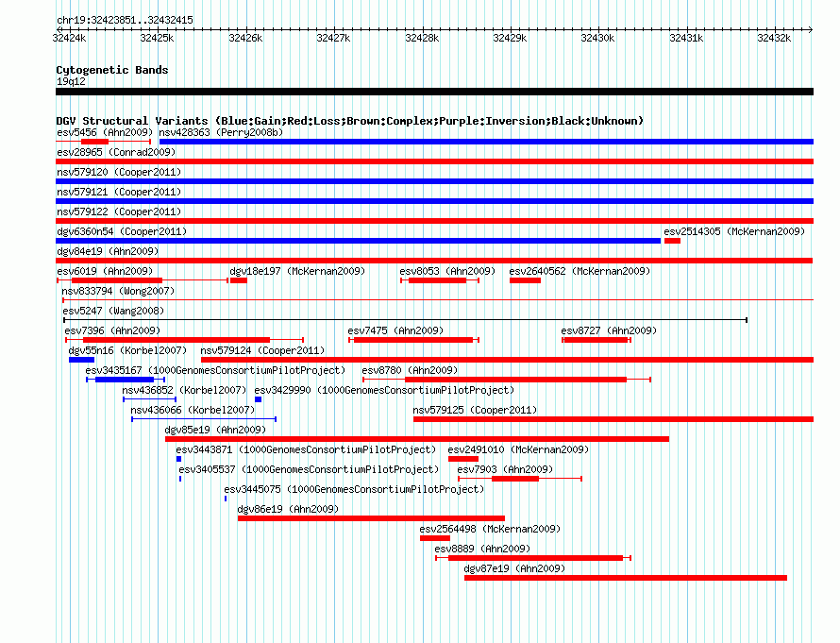Click the blue dgv6360n54 gain bar
Screen dimensions: 840x643
pos(359,241)
